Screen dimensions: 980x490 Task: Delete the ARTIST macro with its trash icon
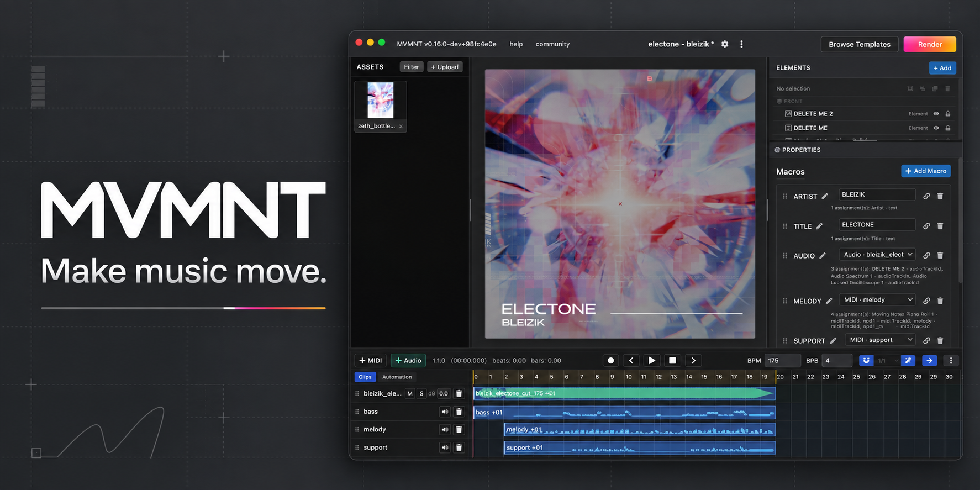940,196
